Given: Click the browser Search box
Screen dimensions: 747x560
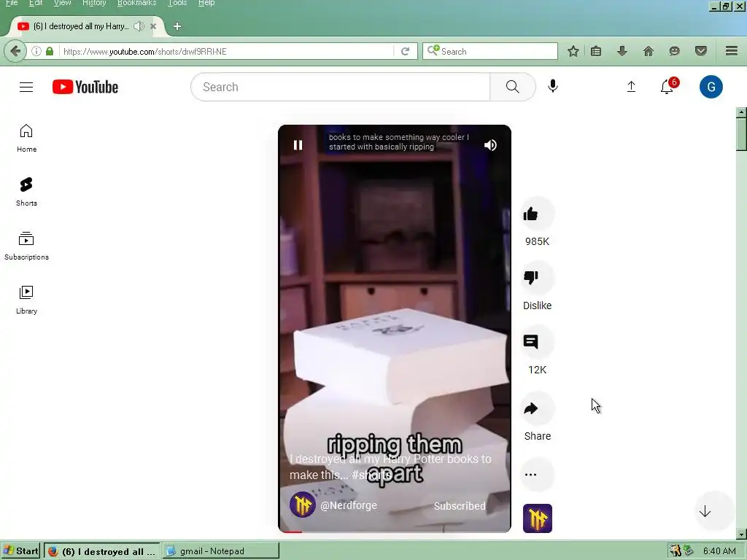Looking at the screenshot, I should (489, 51).
